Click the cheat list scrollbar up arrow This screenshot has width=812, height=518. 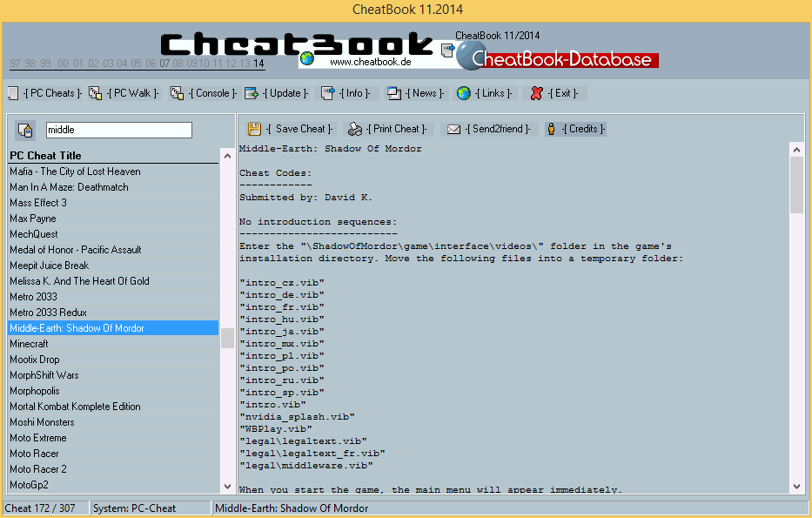[x=227, y=155]
